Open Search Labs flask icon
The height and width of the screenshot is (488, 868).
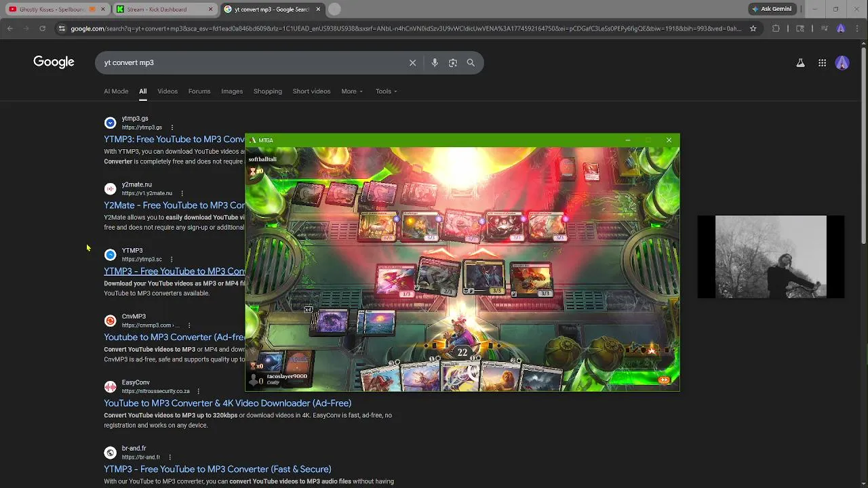(x=800, y=63)
